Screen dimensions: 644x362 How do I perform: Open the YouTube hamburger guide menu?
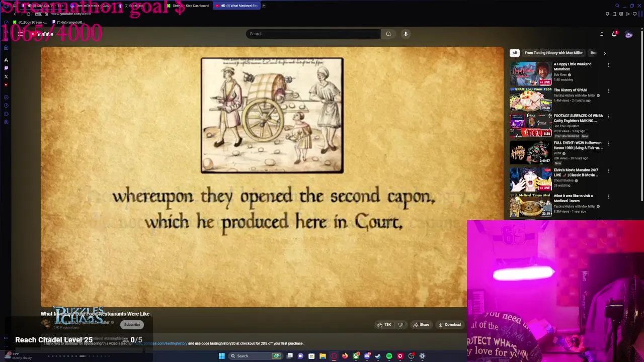[20, 34]
